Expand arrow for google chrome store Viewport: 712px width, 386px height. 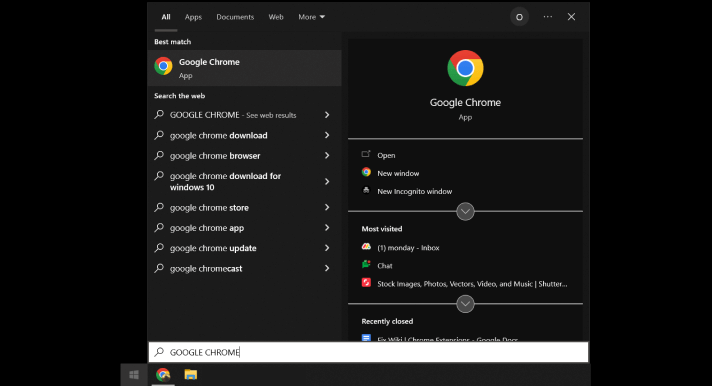(327, 208)
